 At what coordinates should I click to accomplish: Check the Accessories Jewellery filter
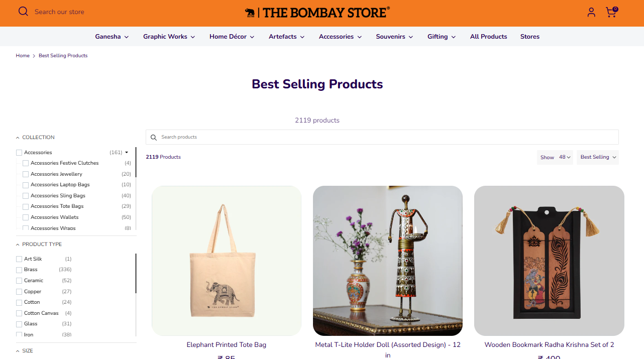coord(26,174)
